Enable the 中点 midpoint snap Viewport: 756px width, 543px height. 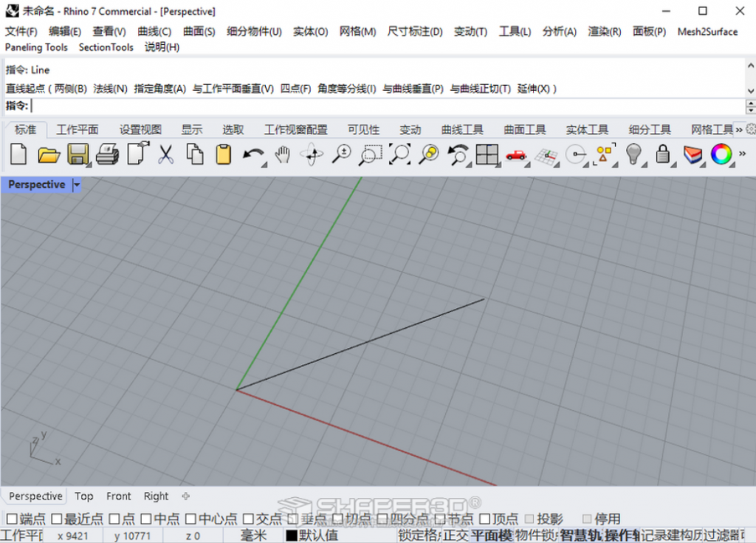(x=146, y=519)
